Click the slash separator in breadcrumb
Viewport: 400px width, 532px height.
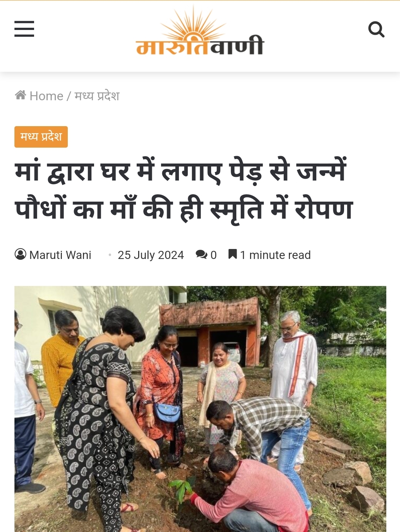pos(69,96)
